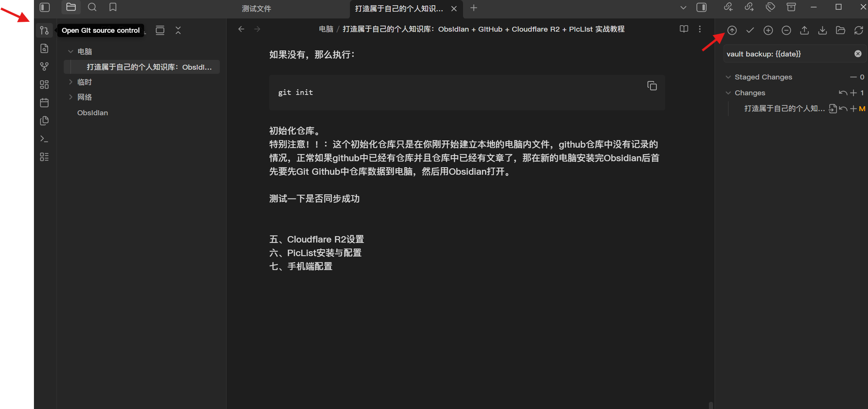Copy the git init code block
Screen dimensions: 868x409
click(x=652, y=86)
